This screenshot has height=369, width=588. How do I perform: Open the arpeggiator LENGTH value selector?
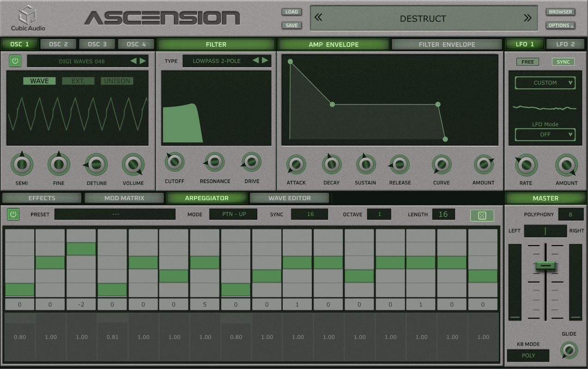(443, 214)
